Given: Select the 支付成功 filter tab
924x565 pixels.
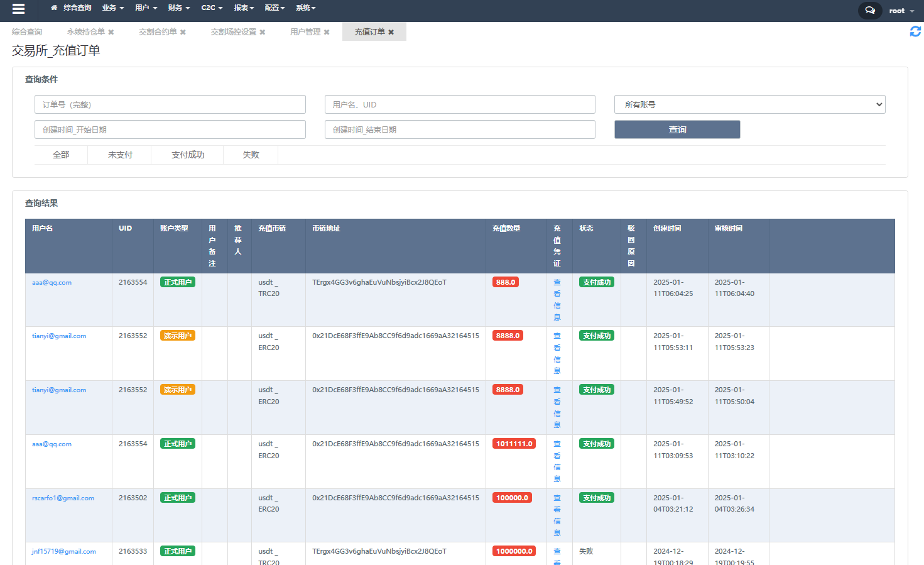Looking at the screenshot, I should pos(187,155).
